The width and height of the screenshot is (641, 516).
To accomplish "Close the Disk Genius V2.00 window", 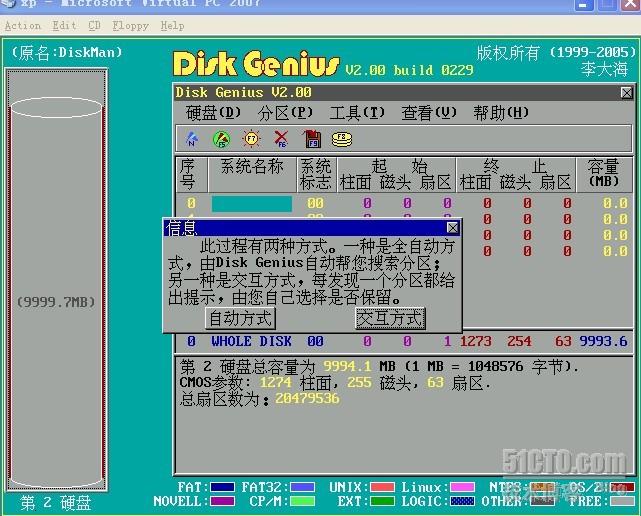I will point(626,93).
